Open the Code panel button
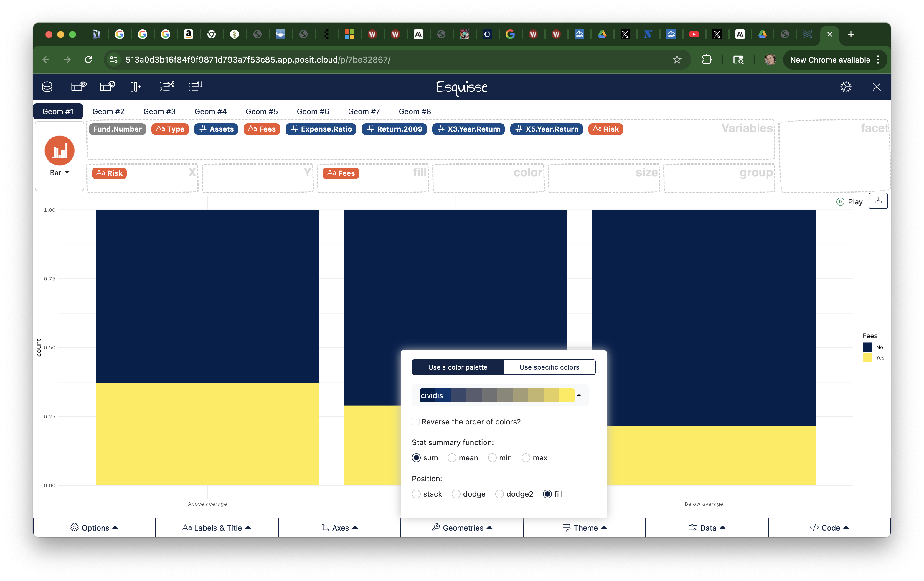 (829, 528)
